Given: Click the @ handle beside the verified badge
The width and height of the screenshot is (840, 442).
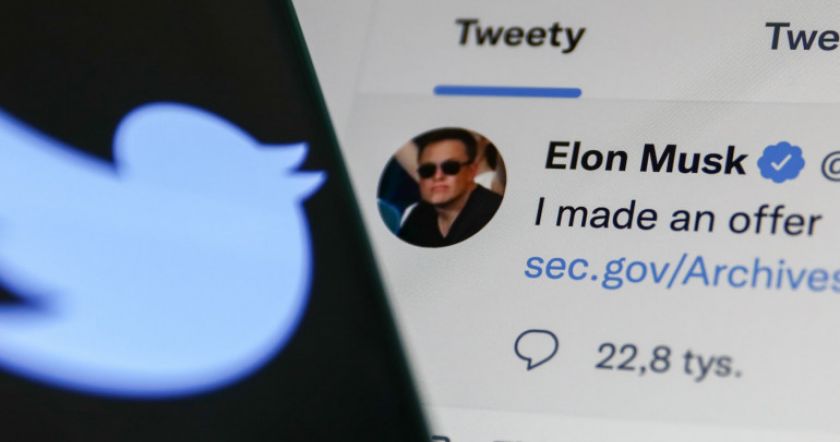Looking at the screenshot, I should (829, 166).
